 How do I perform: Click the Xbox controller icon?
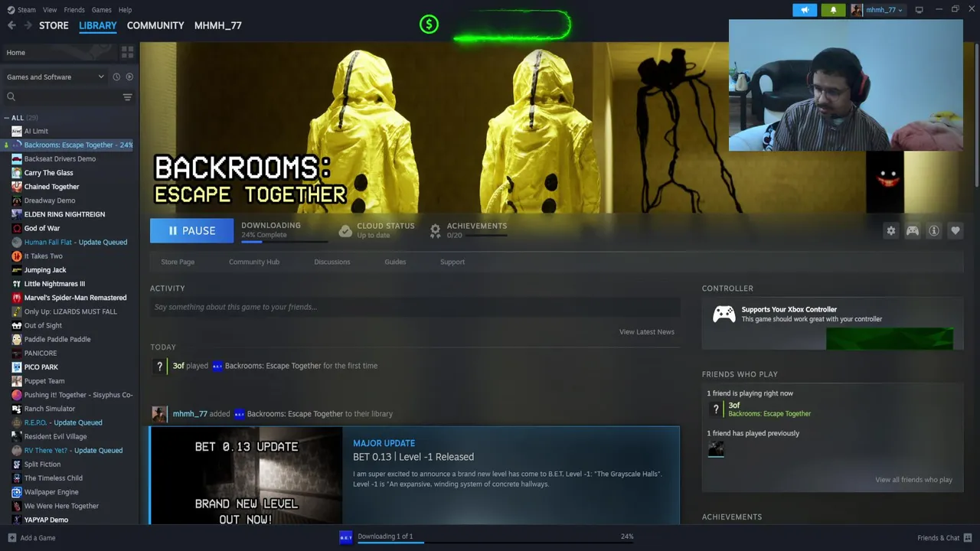pos(724,314)
